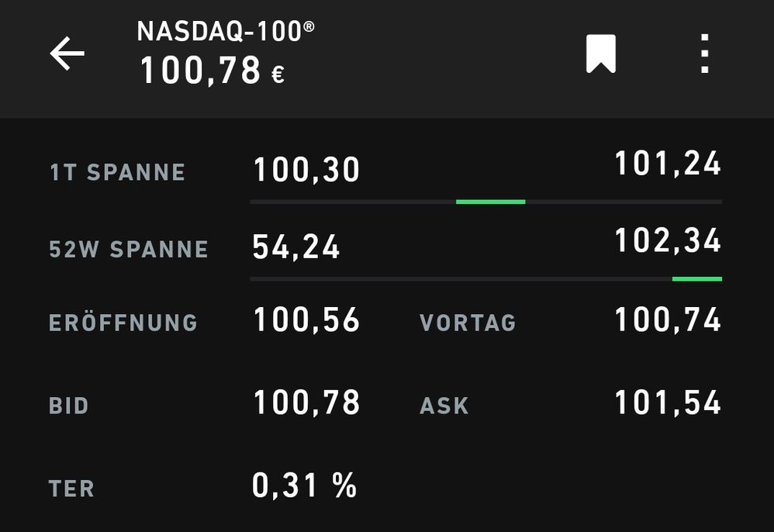
Task: Tap the BID price 100,78
Action: [307, 403]
